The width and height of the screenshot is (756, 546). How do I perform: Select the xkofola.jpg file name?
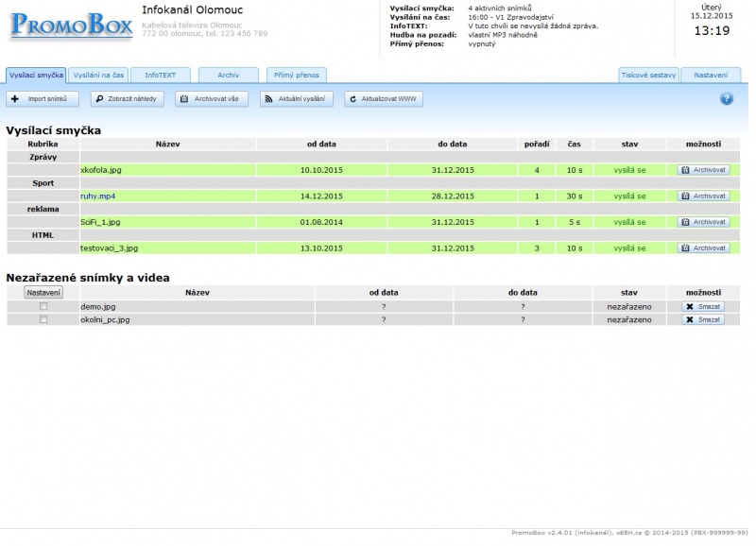coord(101,170)
